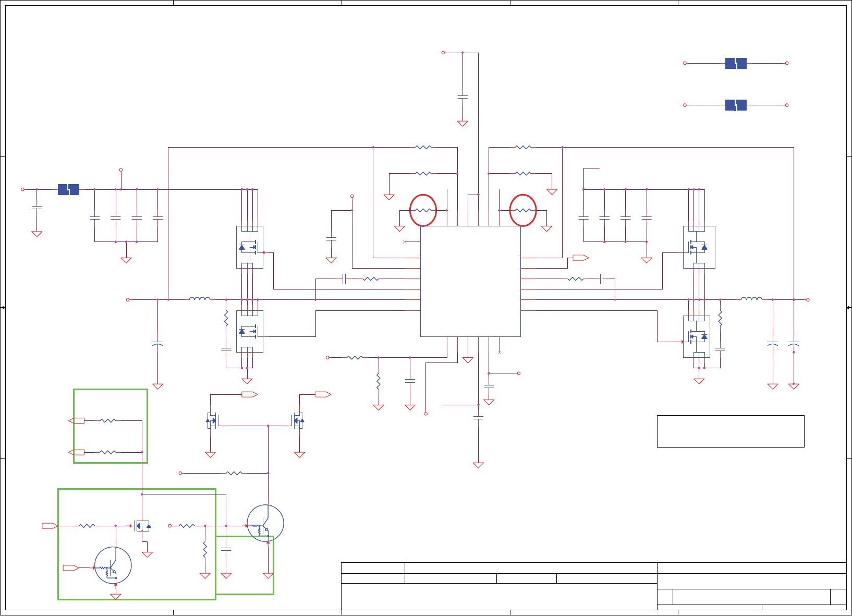Select the capacitor on the top-center supply line
Image resolution: width=852 pixels, height=616 pixels.
pyautogui.click(x=462, y=97)
